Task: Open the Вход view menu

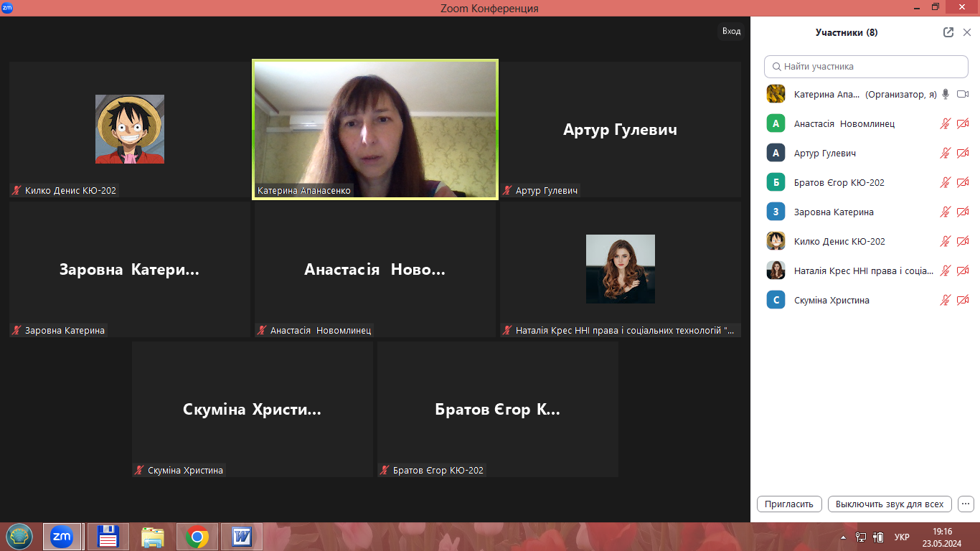Action: coord(731,31)
